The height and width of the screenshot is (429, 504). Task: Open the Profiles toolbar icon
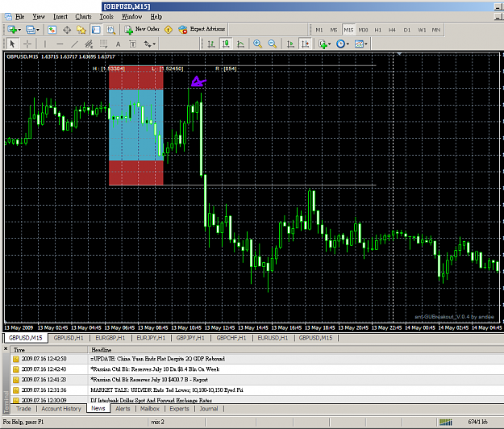point(30,30)
